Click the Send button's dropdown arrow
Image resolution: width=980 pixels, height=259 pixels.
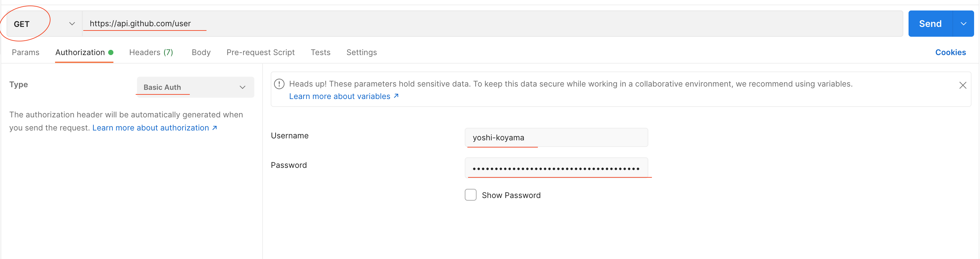963,23
